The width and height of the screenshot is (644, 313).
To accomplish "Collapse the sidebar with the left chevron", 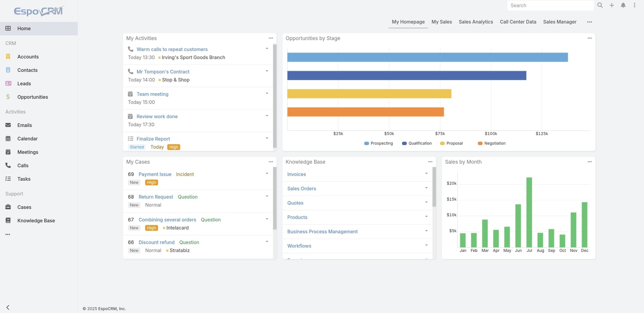I will tap(8, 307).
